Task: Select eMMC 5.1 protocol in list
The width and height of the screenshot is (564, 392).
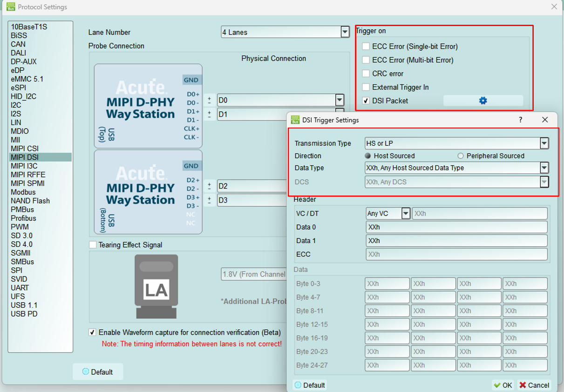Action: 27,79
